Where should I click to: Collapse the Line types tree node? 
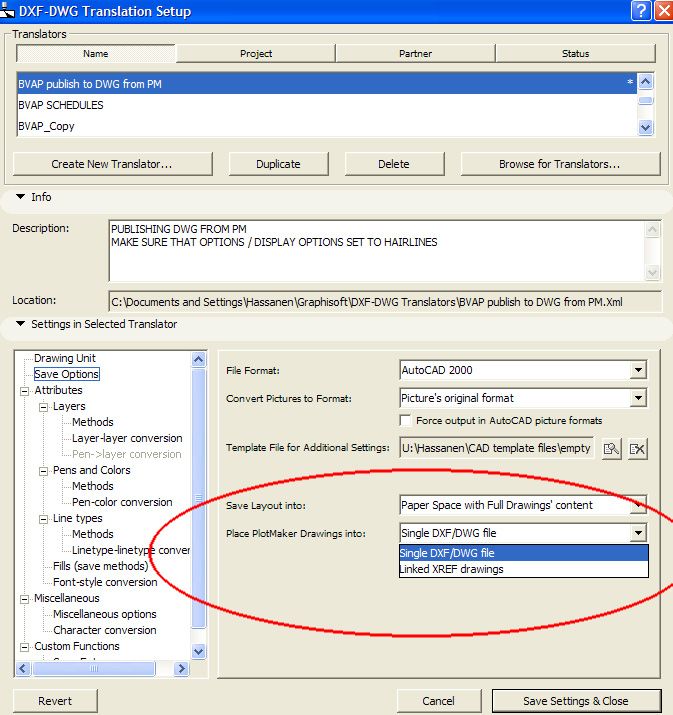43,519
